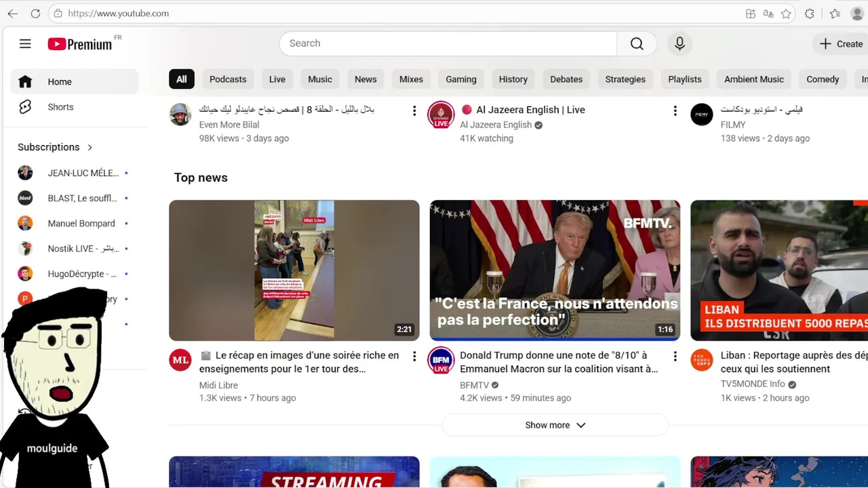
Task: Select the Comedy filter chip
Action: coord(823,79)
